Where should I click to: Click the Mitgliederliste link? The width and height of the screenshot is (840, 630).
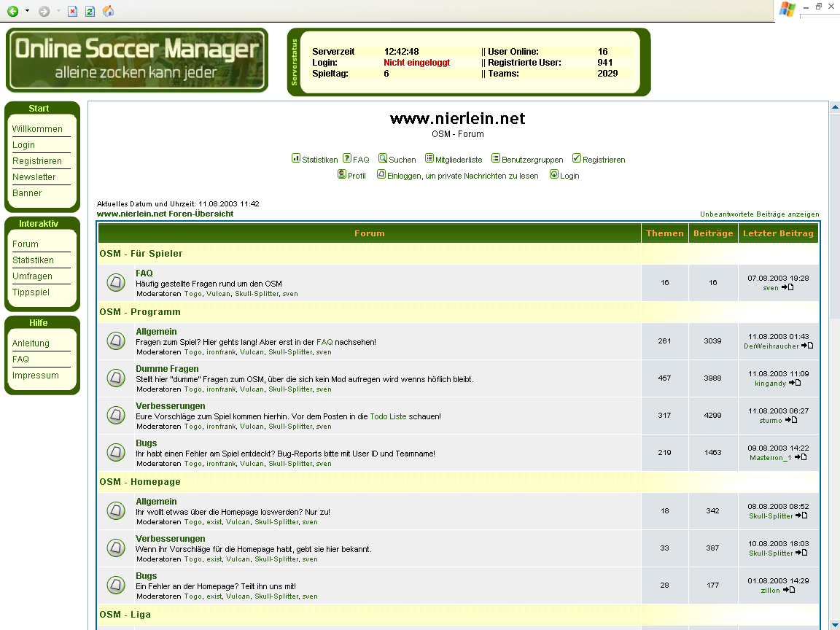pos(459,160)
